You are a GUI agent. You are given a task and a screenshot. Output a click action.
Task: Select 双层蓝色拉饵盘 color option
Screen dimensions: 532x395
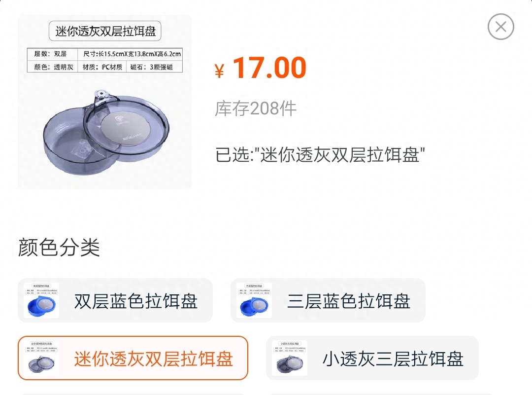(115, 300)
